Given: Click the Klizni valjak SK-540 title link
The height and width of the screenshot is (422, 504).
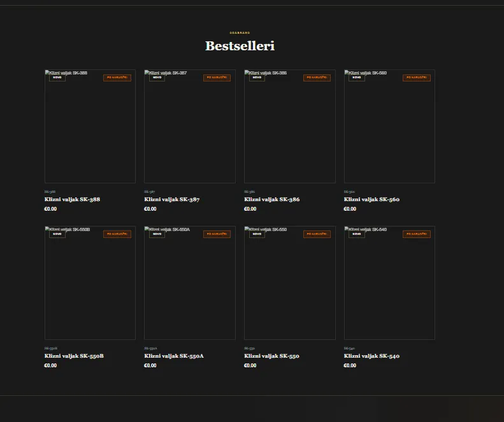Looking at the screenshot, I should [371, 356].
